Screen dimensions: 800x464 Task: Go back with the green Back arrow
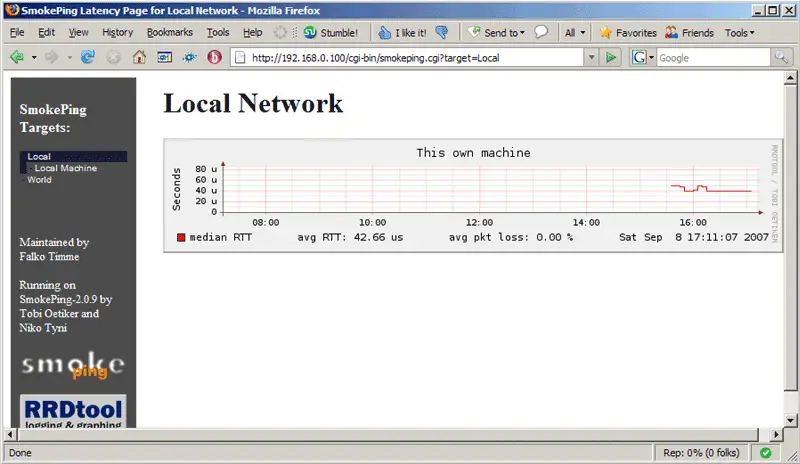[x=17, y=57]
